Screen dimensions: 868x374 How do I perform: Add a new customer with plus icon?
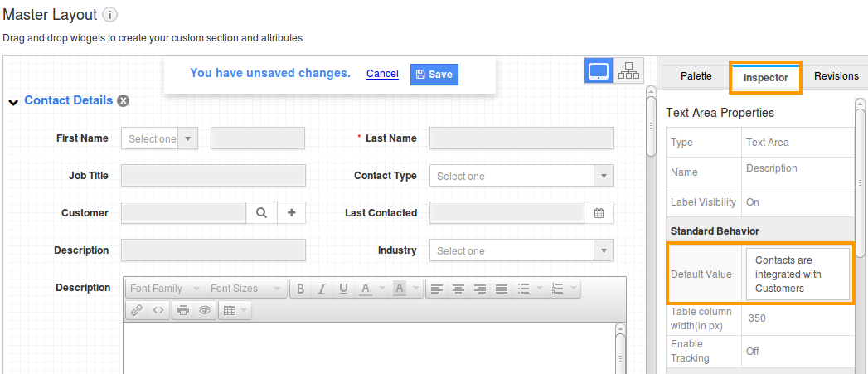click(x=291, y=213)
